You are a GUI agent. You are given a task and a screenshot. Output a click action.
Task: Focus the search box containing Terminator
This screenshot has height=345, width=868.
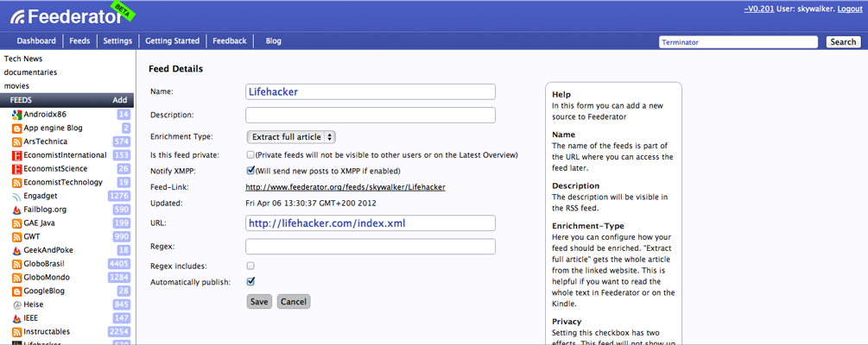(738, 42)
